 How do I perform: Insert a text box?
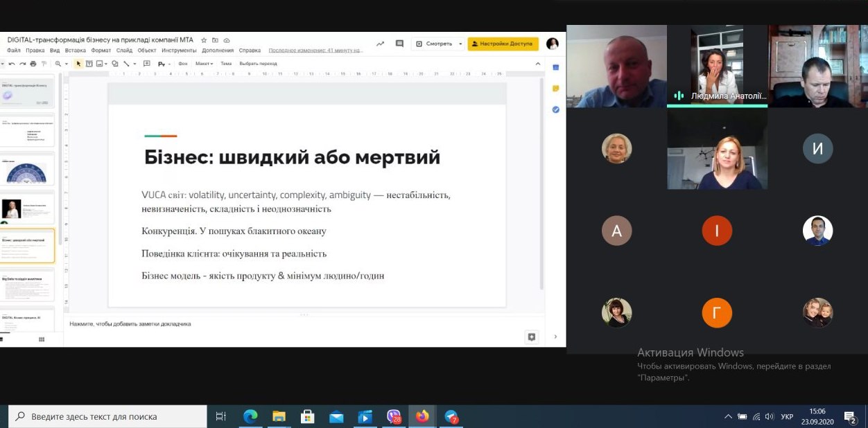89,64
